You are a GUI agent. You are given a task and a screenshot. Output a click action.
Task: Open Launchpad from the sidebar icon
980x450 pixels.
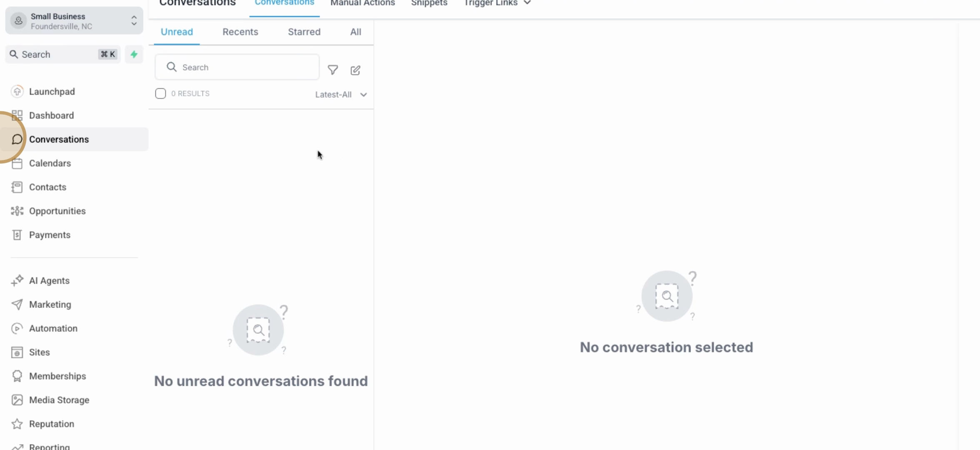pos(17,91)
